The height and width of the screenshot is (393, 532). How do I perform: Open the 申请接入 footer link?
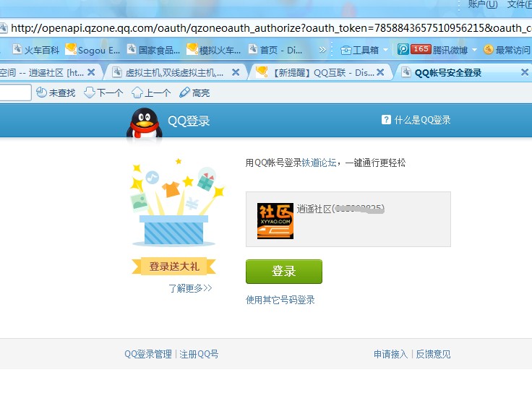coord(390,354)
